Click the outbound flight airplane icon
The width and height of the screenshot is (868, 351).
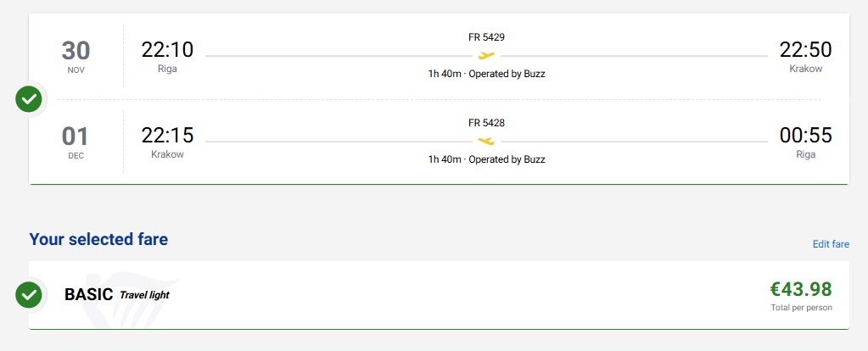(486, 56)
